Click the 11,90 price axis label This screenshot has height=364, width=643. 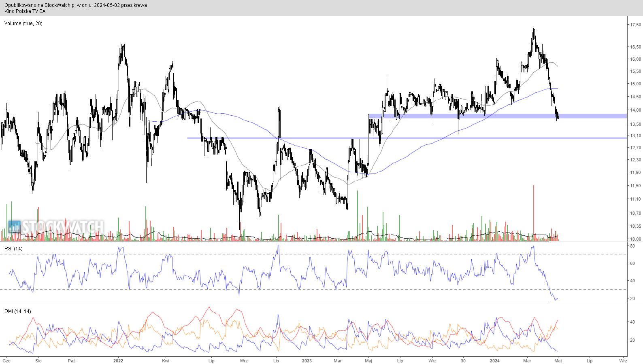pos(635,172)
